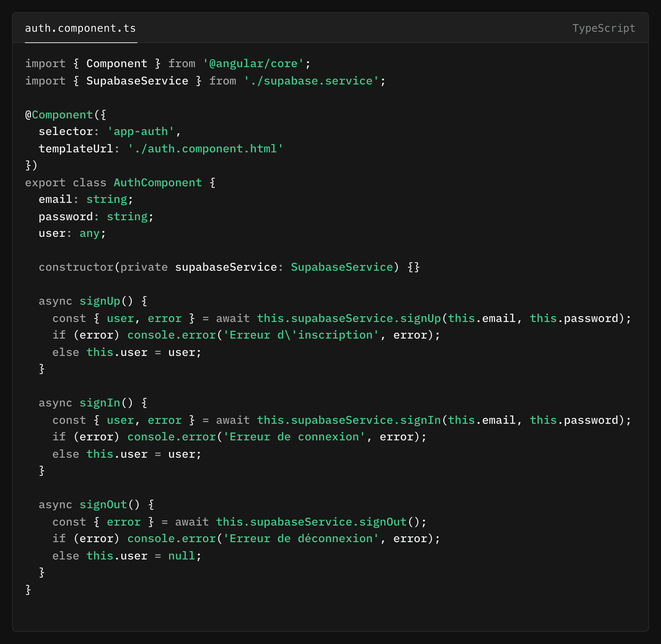Click the 'Erreur d\'inscription' string
The height and width of the screenshot is (644, 661).
click(301, 335)
